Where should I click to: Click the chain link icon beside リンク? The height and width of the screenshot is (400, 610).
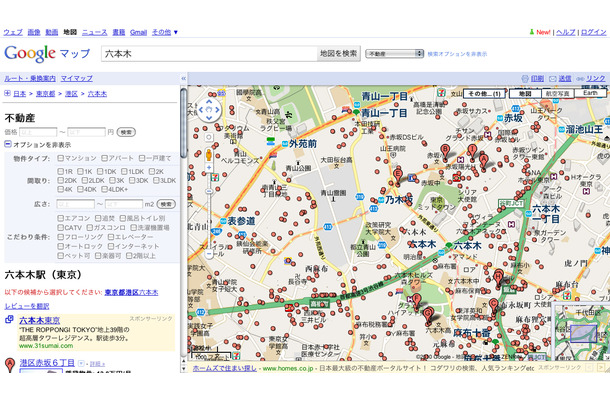(580, 79)
